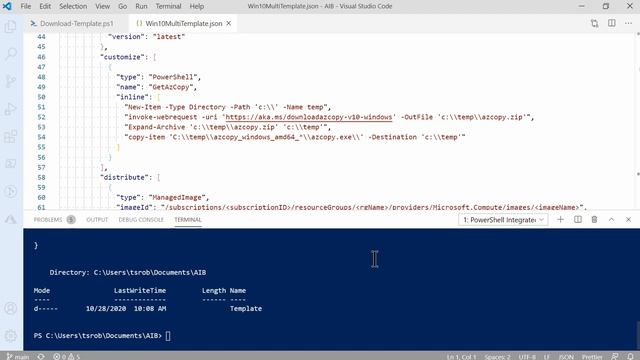The width and height of the screenshot is (640, 360).
Task: Click the circular play icon in activity bar
Action: pyautogui.click(x=11, y=191)
